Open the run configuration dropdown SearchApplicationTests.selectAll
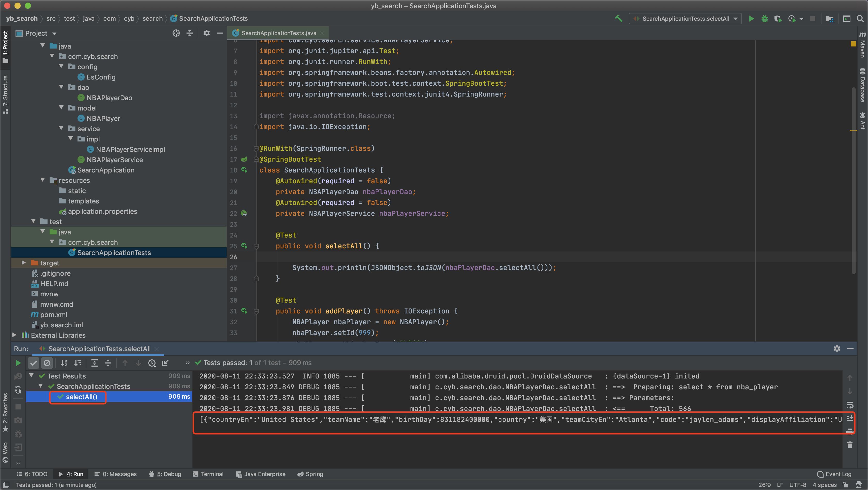The height and width of the screenshot is (490, 868). pyautogui.click(x=685, y=19)
